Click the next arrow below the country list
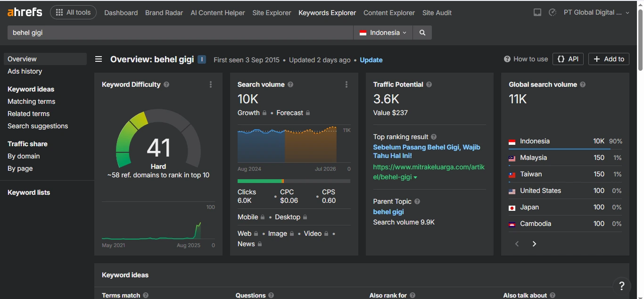Viewport: 644px width, 299px height. click(534, 244)
